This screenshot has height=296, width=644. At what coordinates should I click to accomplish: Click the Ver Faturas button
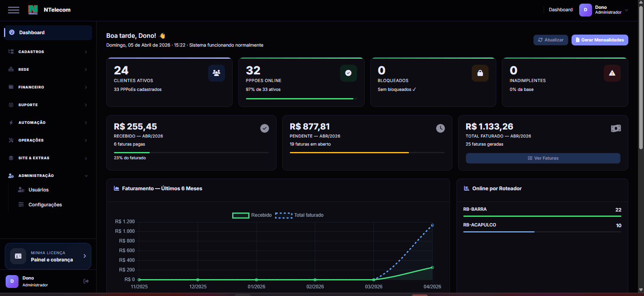point(543,158)
